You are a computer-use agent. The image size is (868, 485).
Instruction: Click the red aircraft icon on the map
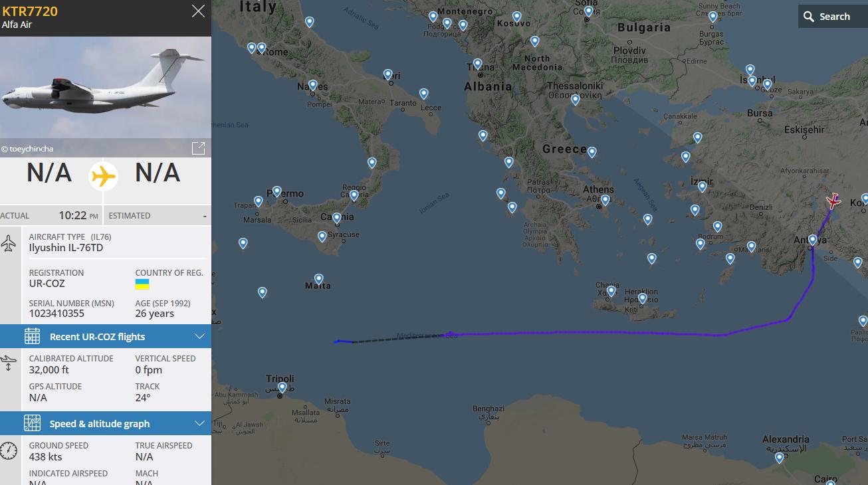[833, 201]
